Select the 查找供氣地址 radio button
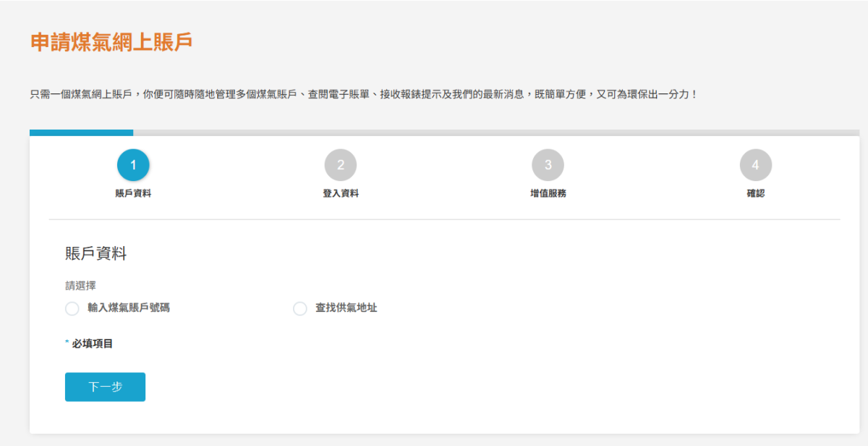The height and width of the screenshot is (446, 868). click(x=299, y=308)
